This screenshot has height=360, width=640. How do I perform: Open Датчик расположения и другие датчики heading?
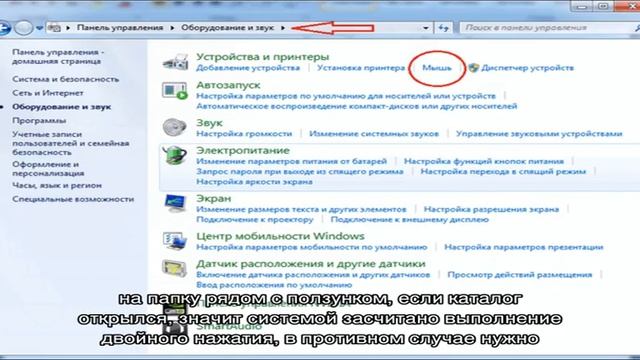[x=311, y=264]
